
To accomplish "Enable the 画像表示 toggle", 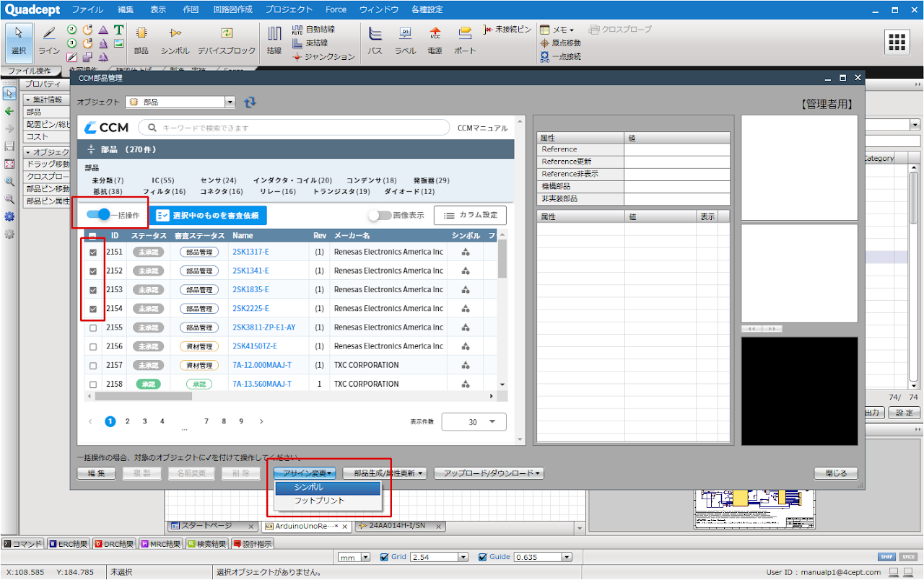I will point(379,215).
